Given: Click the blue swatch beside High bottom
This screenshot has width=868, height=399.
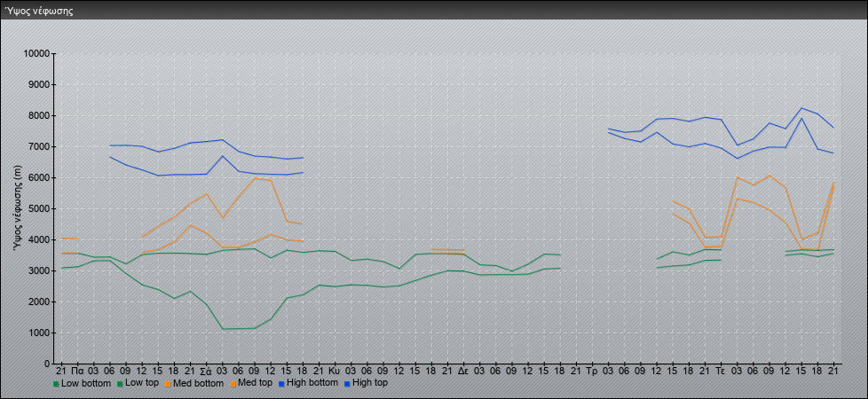Looking at the screenshot, I should (x=281, y=384).
